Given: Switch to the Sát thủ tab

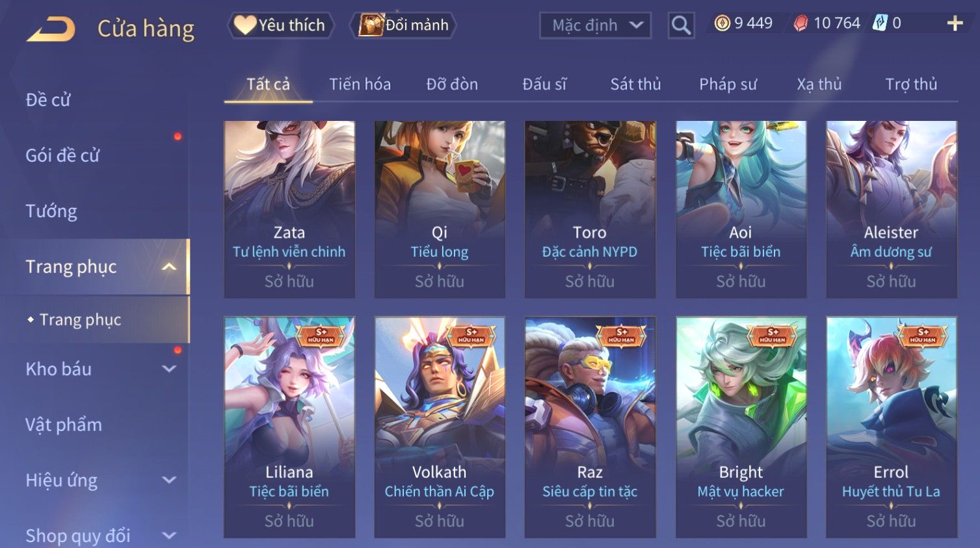Looking at the screenshot, I should click(x=635, y=85).
